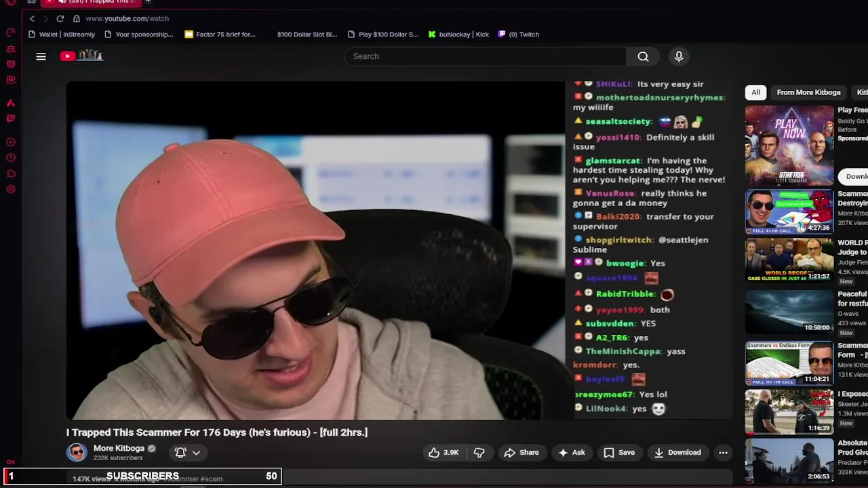868x488 pixels.
Task: Dislike the video
Action: pyautogui.click(x=479, y=453)
